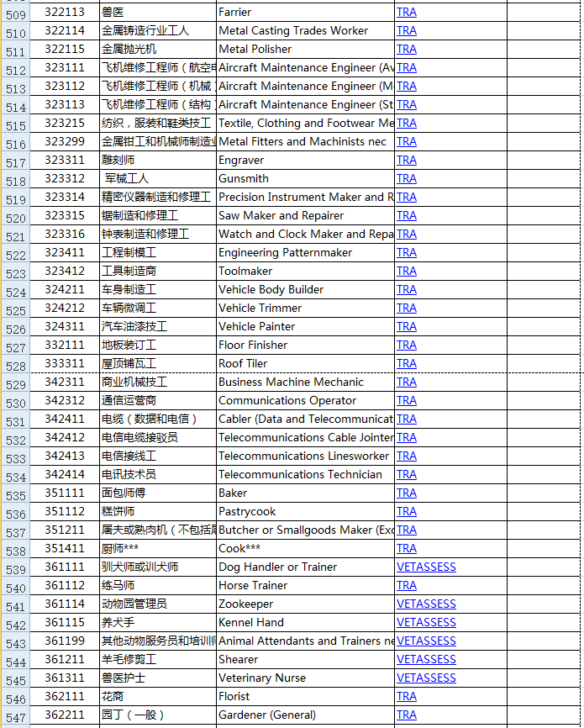Open the TRA link for Gunsmith
This screenshot has width=584, height=728.
pos(406,179)
